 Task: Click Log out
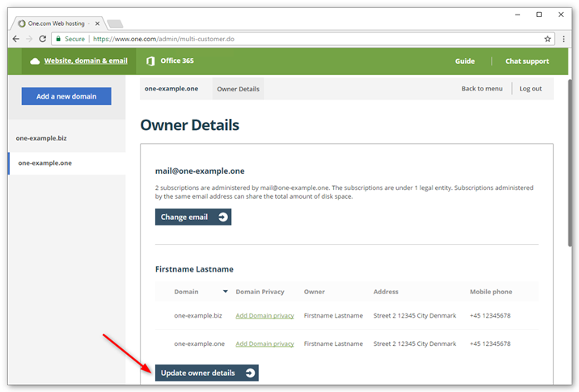(530, 89)
